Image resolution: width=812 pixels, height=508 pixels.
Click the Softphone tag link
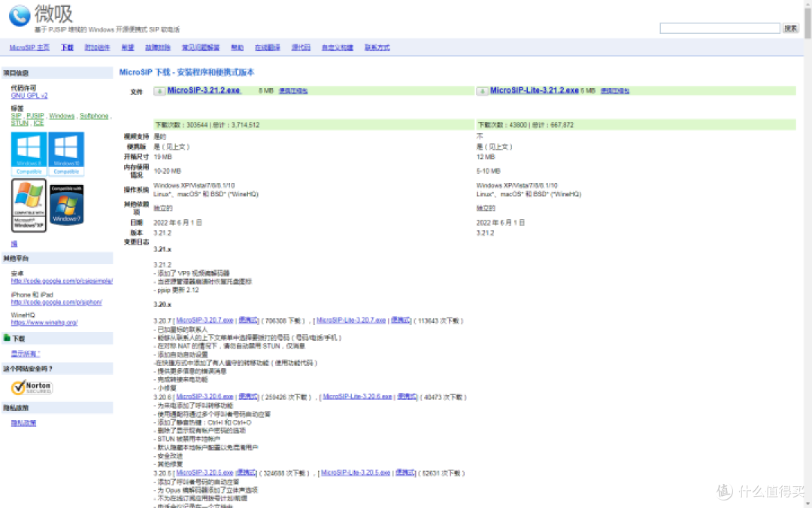94,116
